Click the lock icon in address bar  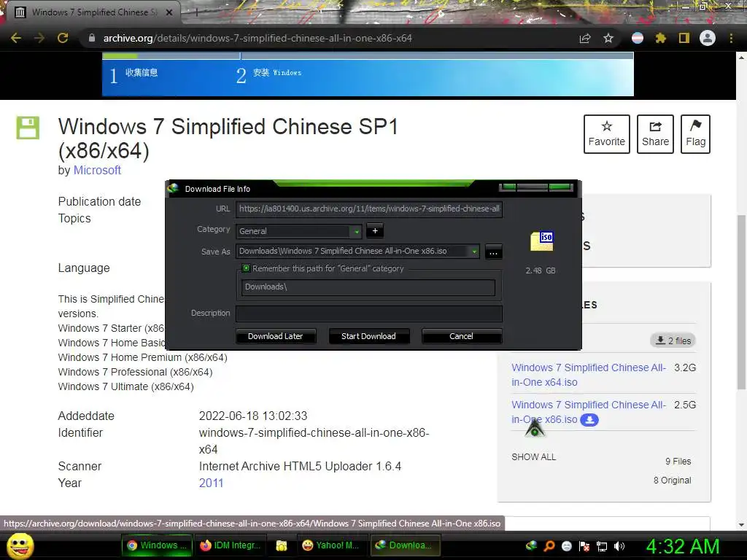[92, 38]
